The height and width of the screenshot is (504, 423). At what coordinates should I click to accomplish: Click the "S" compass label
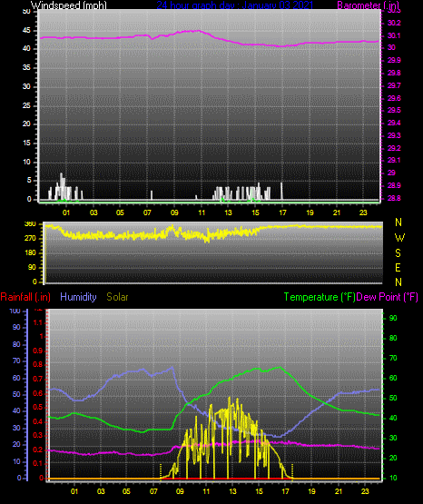pyautogui.click(x=398, y=253)
